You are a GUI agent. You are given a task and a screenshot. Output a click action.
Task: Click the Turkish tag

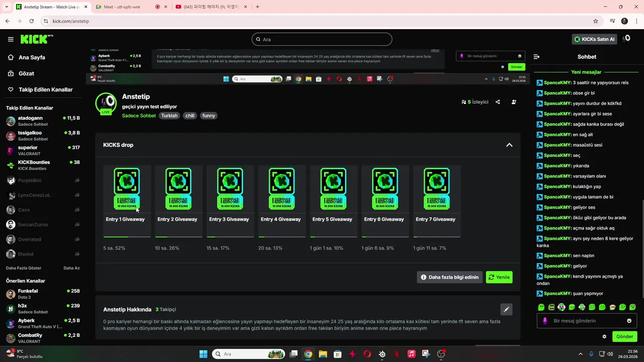coord(169,116)
